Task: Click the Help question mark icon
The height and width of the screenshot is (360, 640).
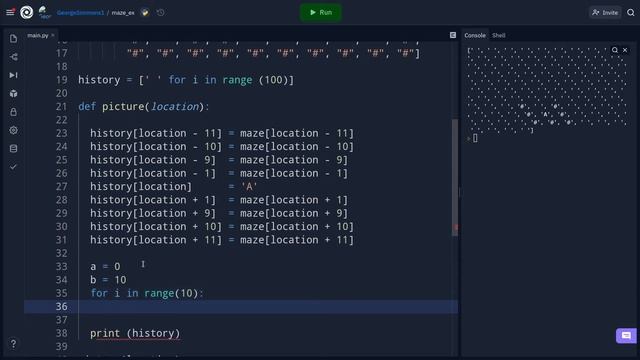Action: 13,344
